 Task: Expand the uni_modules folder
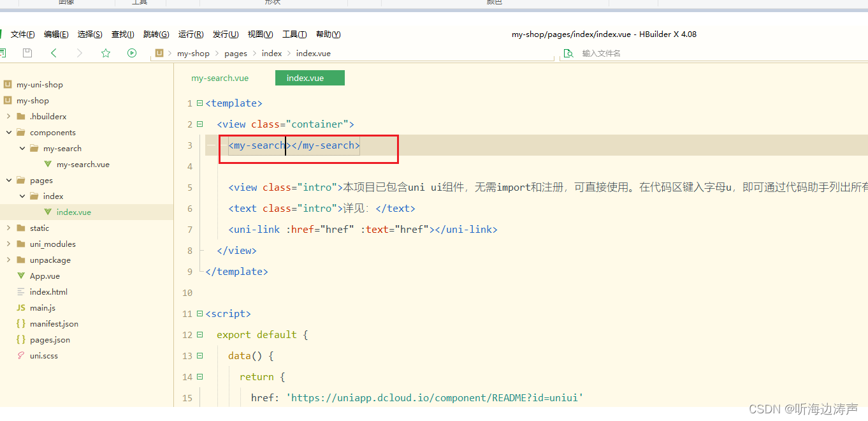(x=8, y=244)
